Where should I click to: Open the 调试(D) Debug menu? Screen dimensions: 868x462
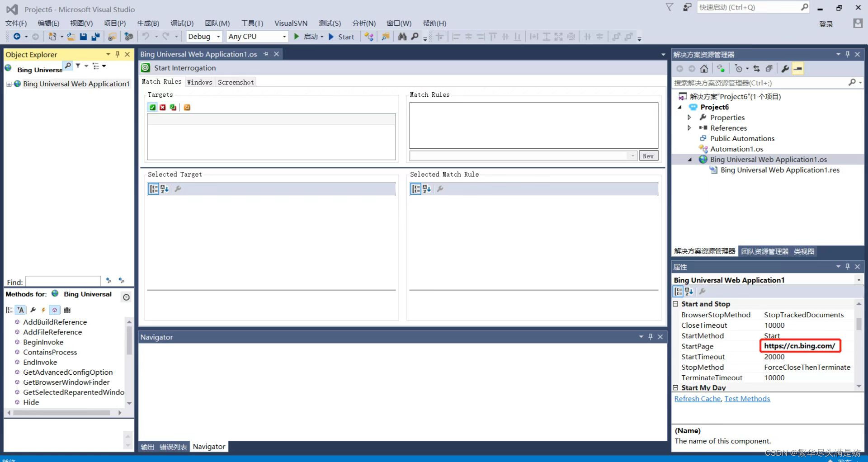click(182, 23)
